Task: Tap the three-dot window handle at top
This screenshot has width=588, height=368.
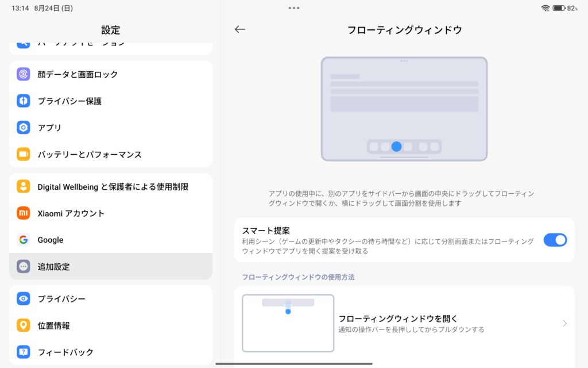Action: point(294,7)
